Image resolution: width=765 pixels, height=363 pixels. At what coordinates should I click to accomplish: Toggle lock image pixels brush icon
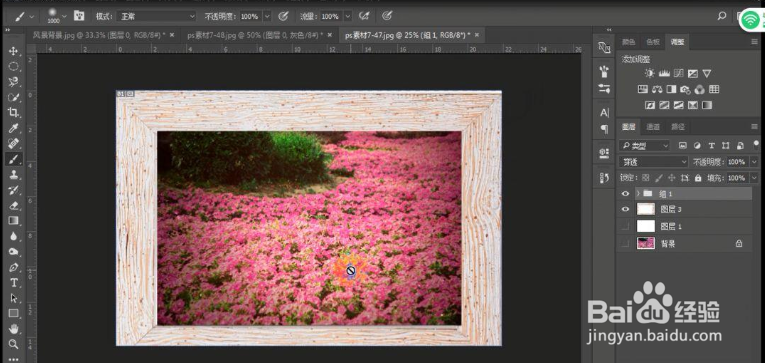(659, 178)
